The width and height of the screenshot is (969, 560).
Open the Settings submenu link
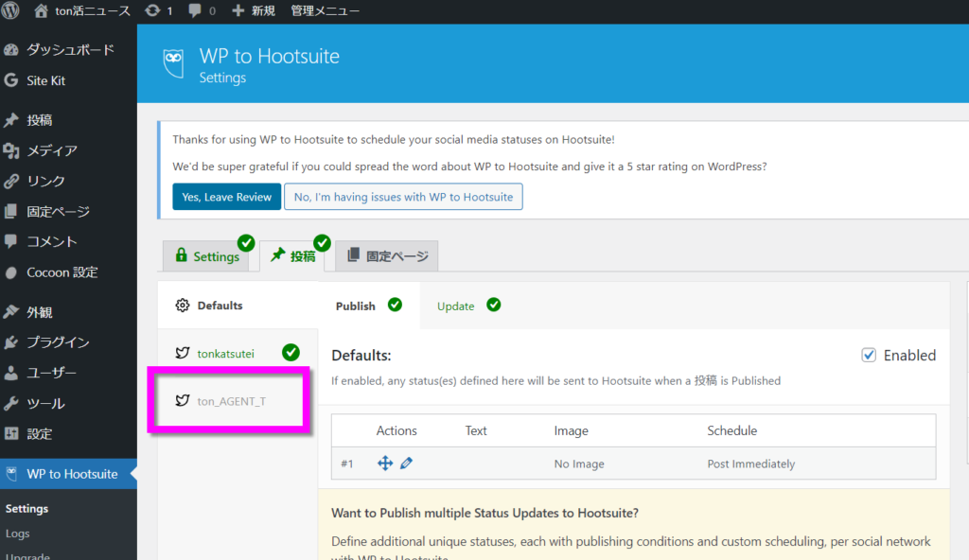26,509
